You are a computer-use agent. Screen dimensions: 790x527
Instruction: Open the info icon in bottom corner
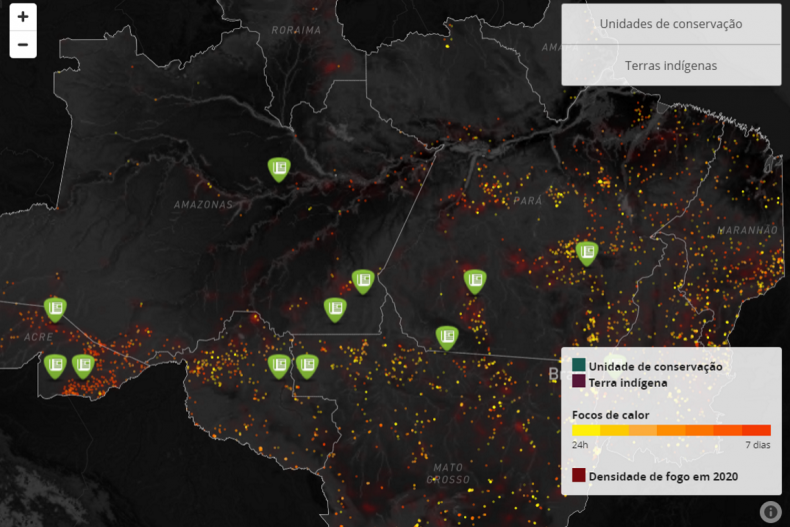pos(770,511)
